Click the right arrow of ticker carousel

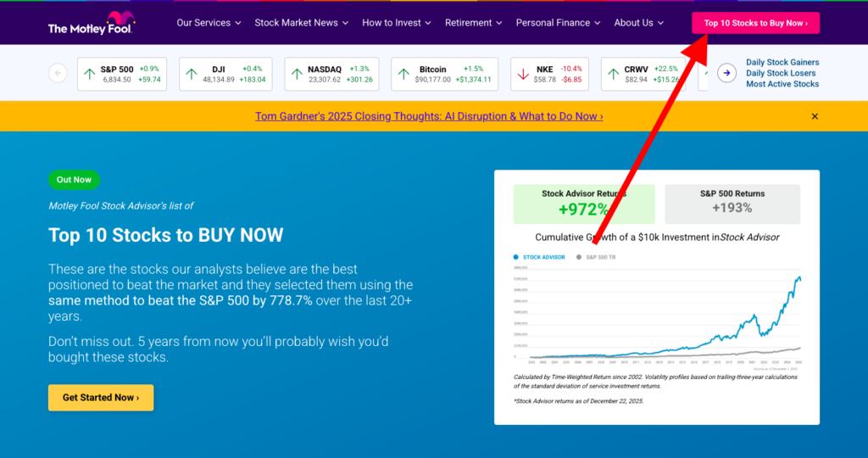coord(726,73)
